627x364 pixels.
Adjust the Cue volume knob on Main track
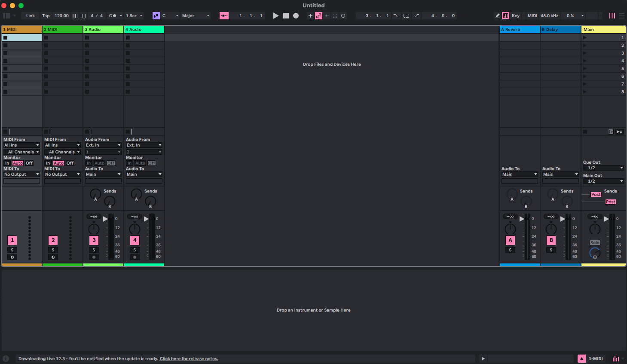[x=595, y=251]
